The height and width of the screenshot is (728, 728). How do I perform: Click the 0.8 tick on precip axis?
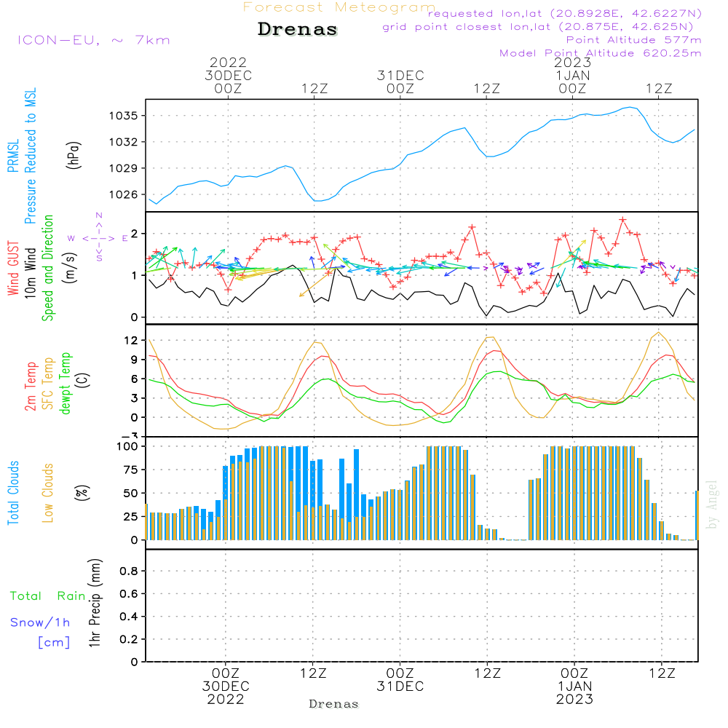pos(129,571)
